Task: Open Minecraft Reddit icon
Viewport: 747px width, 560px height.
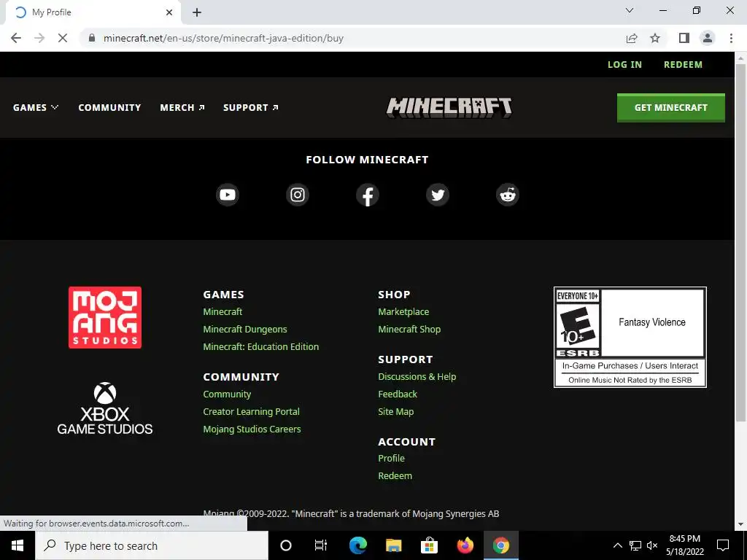Action: pos(508,195)
